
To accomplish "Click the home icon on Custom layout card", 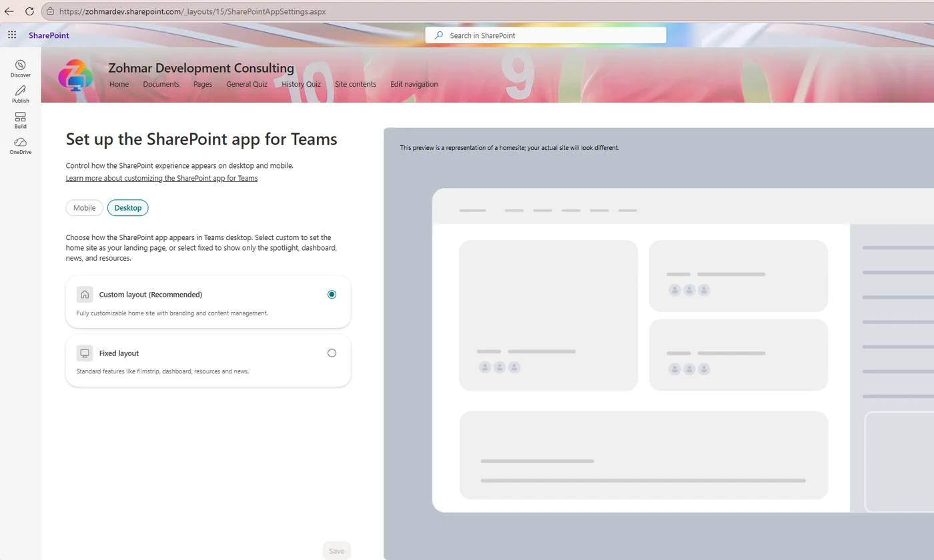I will (x=85, y=294).
